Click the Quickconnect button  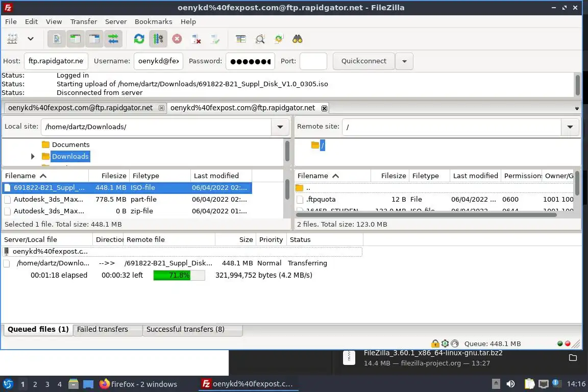click(364, 61)
